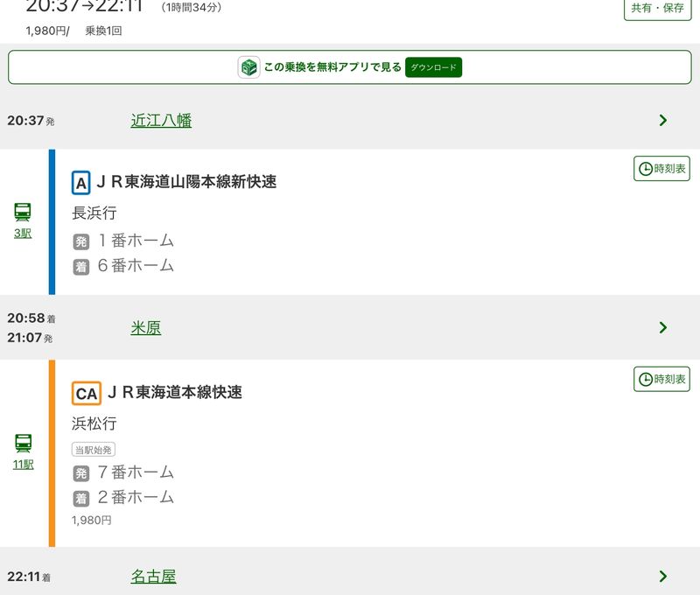700x595 pixels.
Task: Open the 米原 station link
Action: pos(146,327)
